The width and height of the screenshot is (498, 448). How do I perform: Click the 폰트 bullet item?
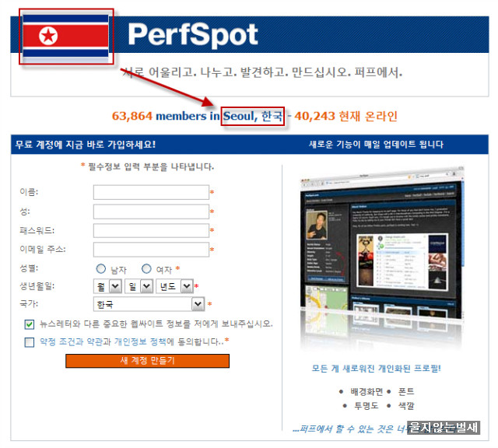pos(406,392)
